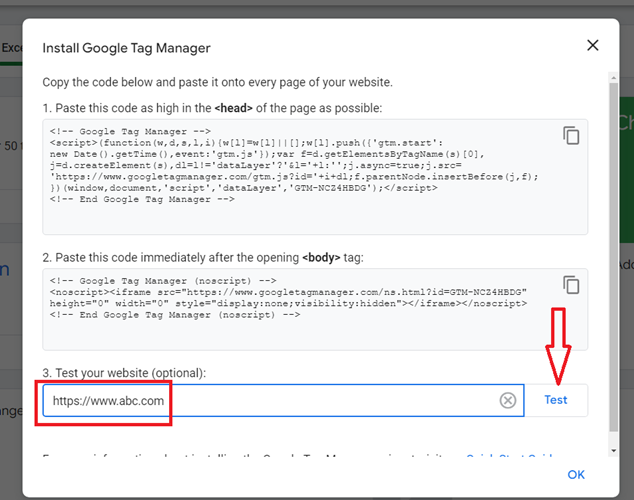Viewport: 634px width, 500px height.
Task: Click the '3. Test your website (optional)' label
Action: (124, 373)
